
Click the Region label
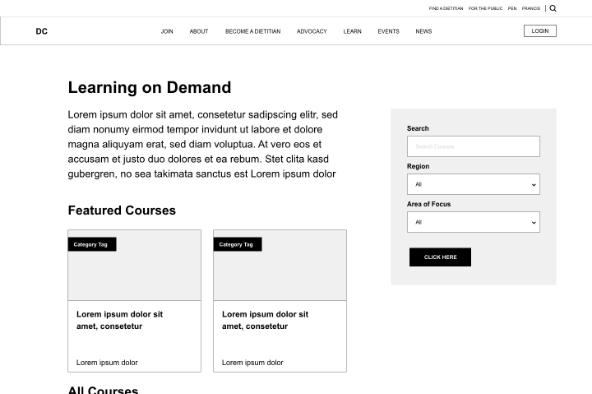point(418,166)
